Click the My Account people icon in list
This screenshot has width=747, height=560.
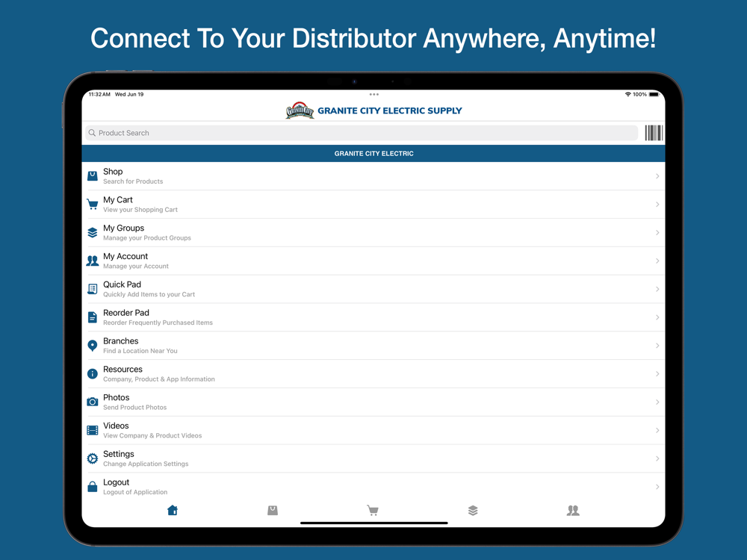pos(93,261)
